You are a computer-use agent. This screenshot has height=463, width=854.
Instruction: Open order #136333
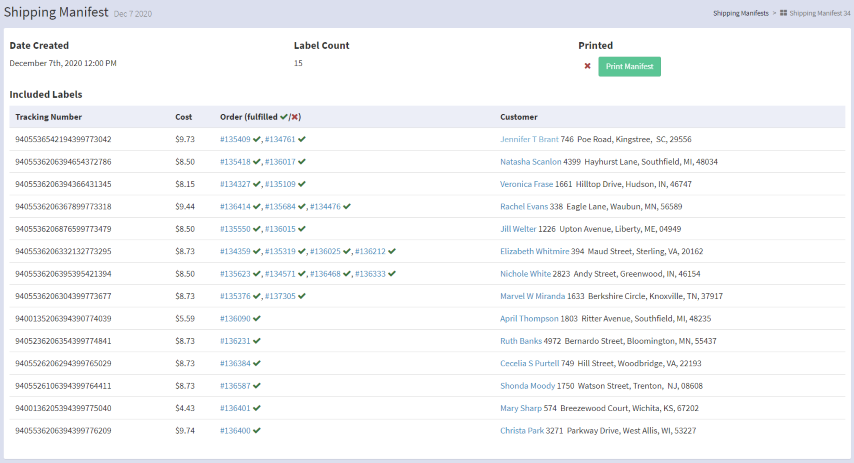point(370,274)
